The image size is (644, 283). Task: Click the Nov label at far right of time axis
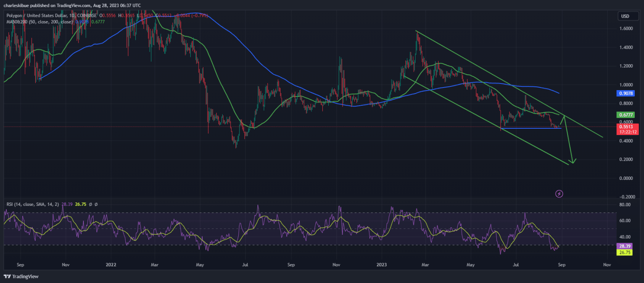tap(606, 265)
